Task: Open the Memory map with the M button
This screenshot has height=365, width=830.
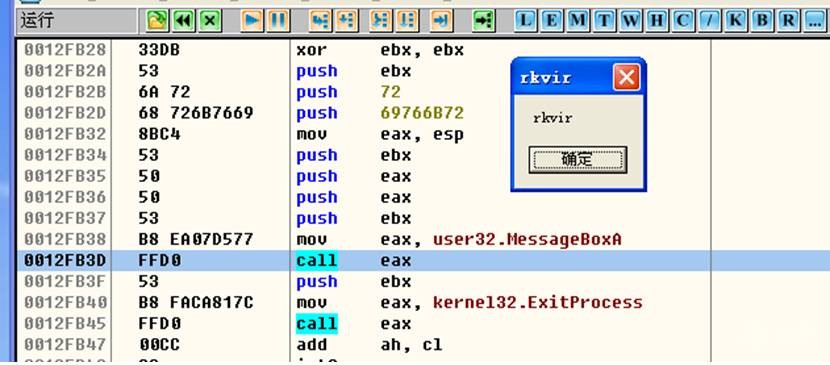Action: 578,21
